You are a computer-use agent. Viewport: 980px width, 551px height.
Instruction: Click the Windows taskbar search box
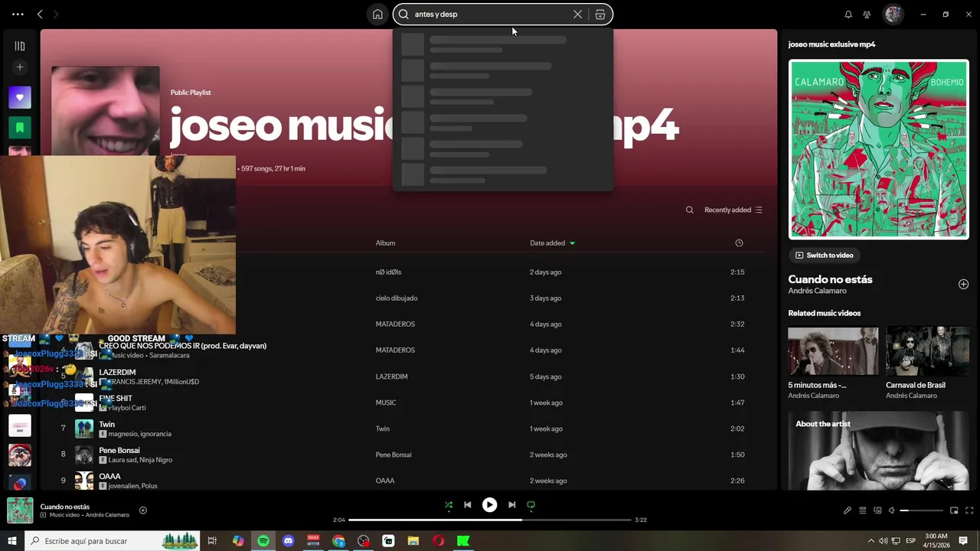point(113,541)
